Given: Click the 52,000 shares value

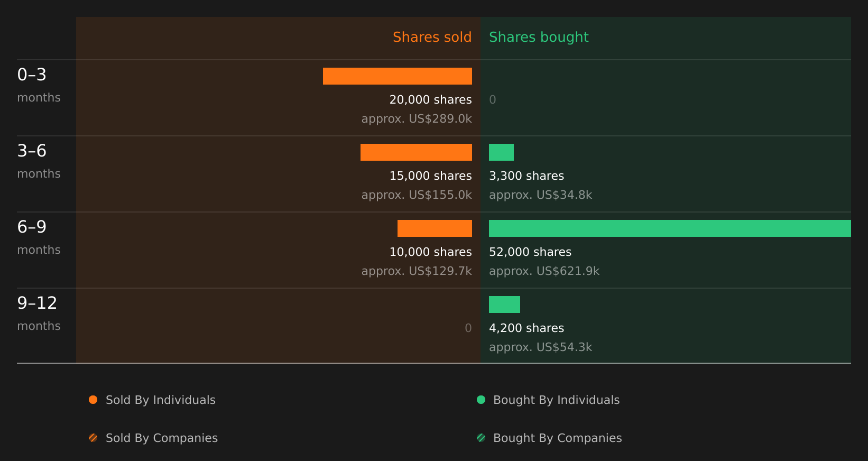Looking at the screenshot, I should 530,252.
